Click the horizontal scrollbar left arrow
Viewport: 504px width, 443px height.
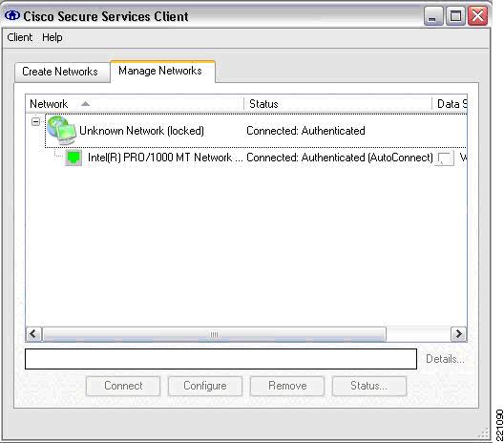click(x=33, y=334)
